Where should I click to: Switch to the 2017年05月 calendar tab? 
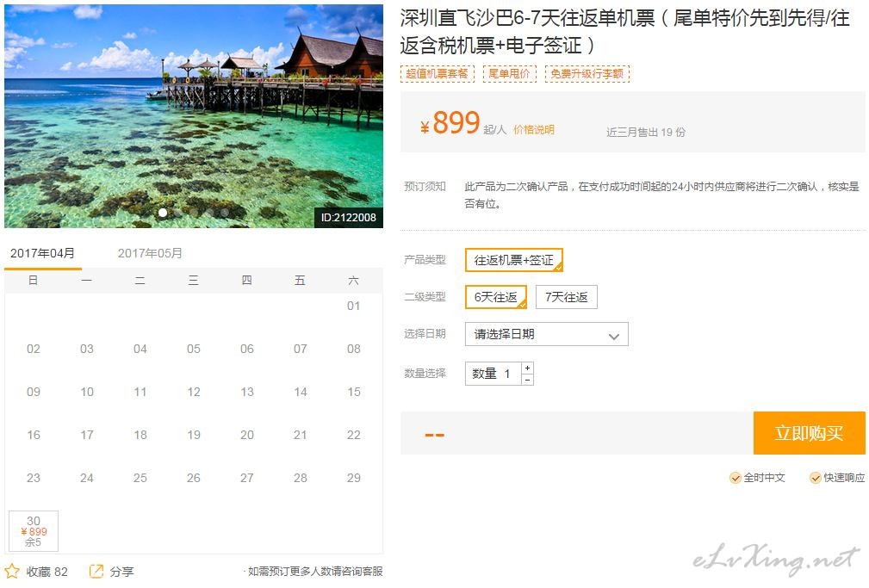(x=150, y=253)
